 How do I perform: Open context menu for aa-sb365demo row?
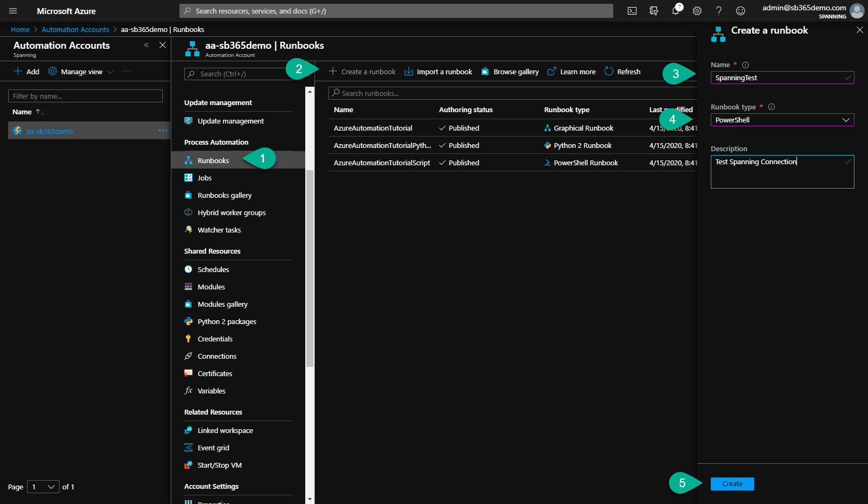pyautogui.click(x=163, y=131)
